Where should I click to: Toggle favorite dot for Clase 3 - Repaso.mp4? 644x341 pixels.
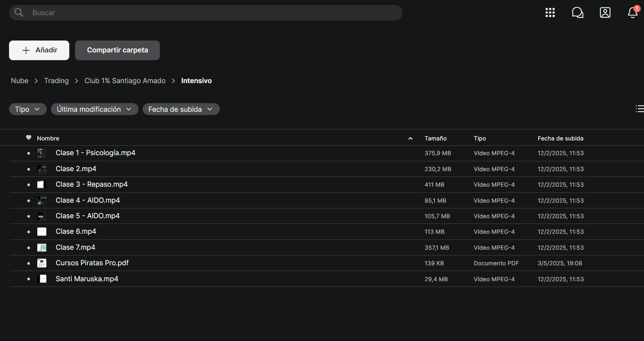[x=29, y=185]
